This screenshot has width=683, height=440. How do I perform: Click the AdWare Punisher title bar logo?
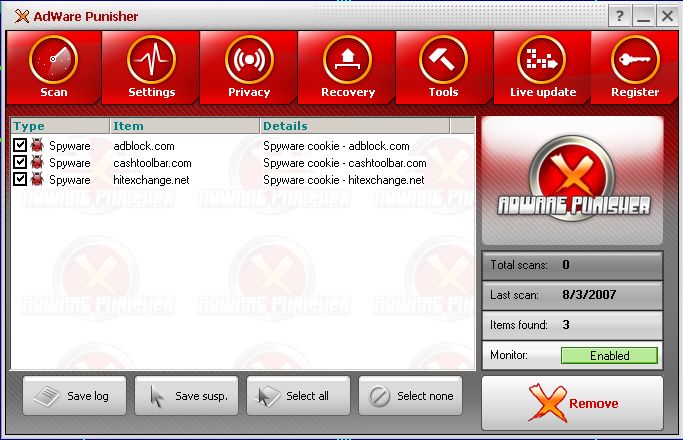[21, 17]
